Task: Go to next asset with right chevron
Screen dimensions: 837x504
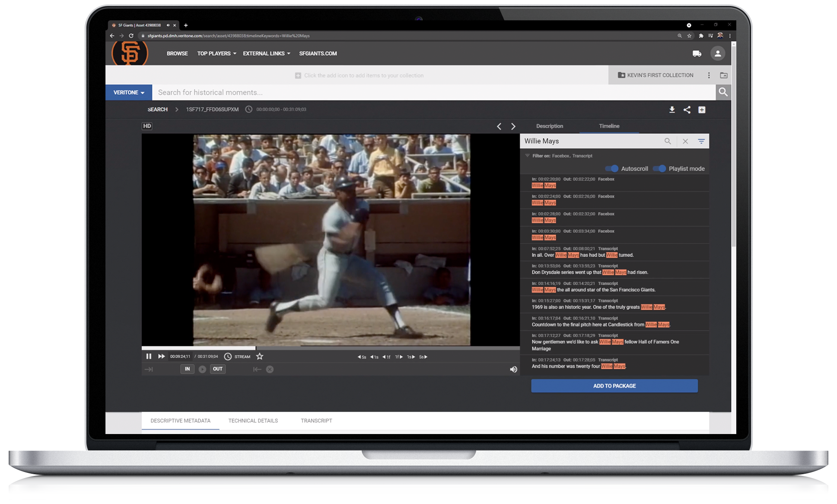Action: point(513,127)
